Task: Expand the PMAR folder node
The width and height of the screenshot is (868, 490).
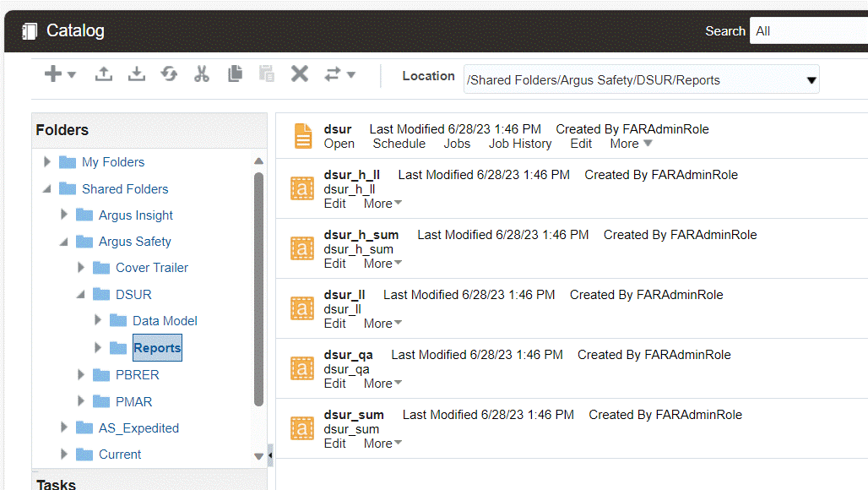Action: coord(81,400)
